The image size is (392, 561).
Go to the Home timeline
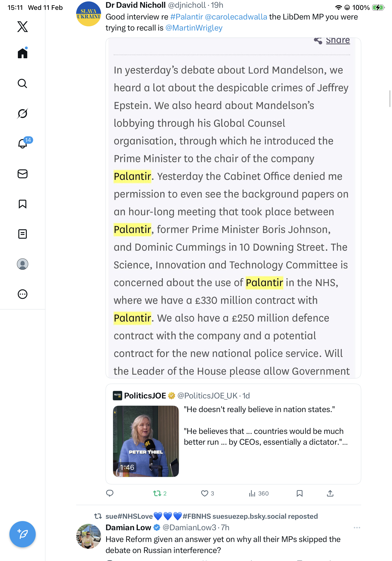(x=23, y=53)
